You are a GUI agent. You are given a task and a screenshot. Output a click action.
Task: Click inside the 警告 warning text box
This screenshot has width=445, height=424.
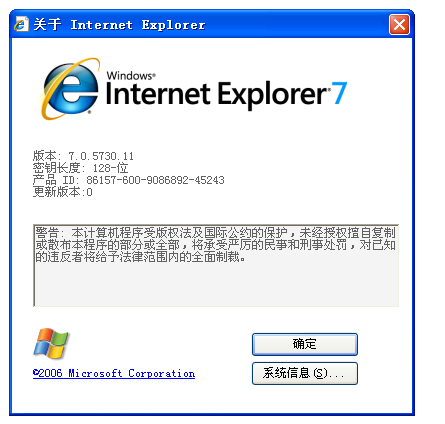(x=216, y=265)
